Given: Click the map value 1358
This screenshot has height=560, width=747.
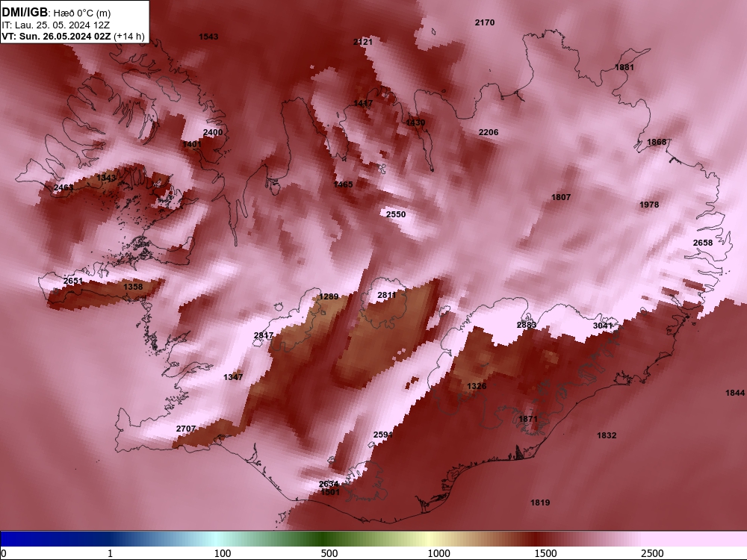Looking at the screenshot, I should coord(133,287).
